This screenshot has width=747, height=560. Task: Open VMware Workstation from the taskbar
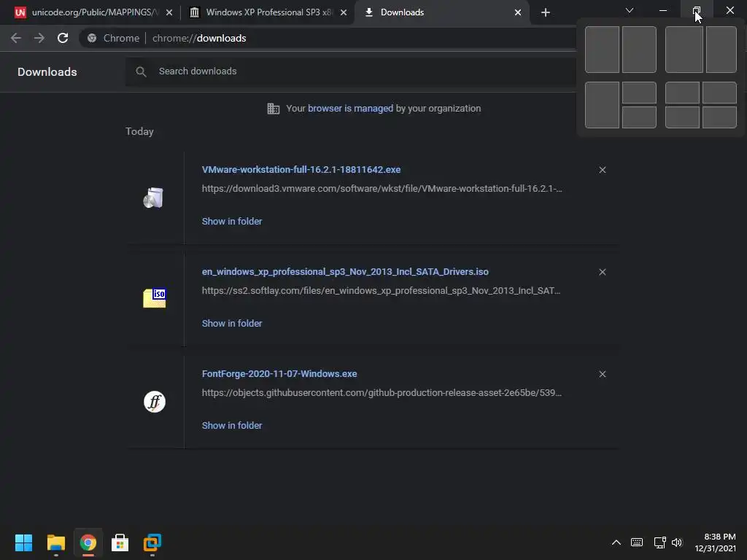[152, 542]
